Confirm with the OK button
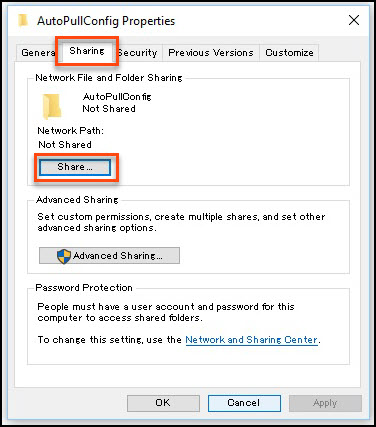Viewport: 376px width, 427px height. click(163, 403)
